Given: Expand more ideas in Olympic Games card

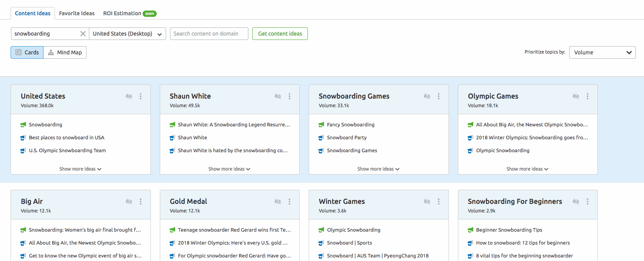Looking at the screenshot, I should coord(528,169).
